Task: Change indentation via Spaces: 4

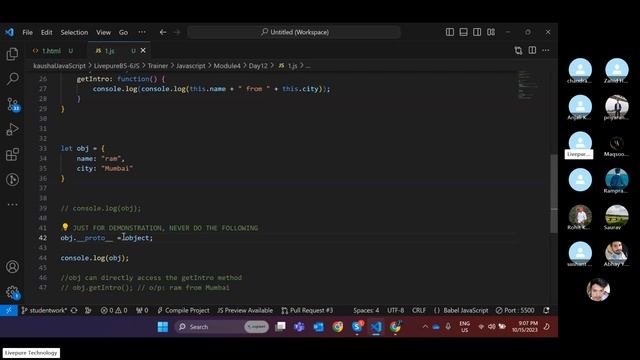Action: [366, 311]
